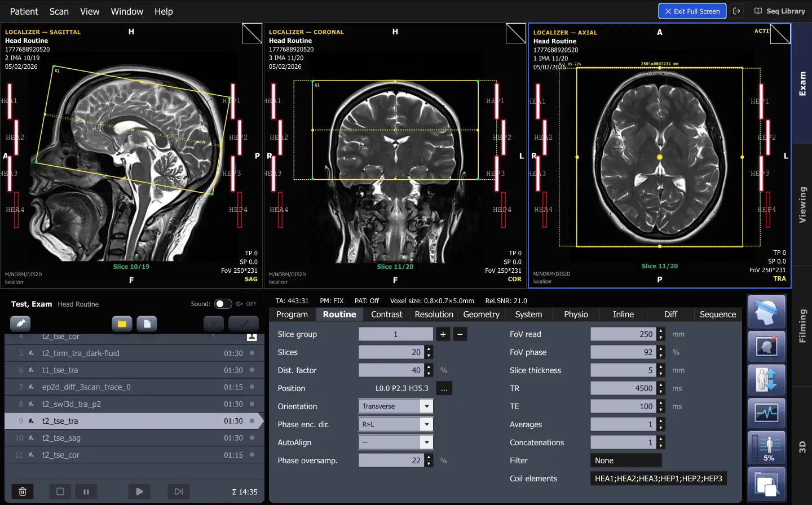
Task: Click the new document icon
Action: 147,324
